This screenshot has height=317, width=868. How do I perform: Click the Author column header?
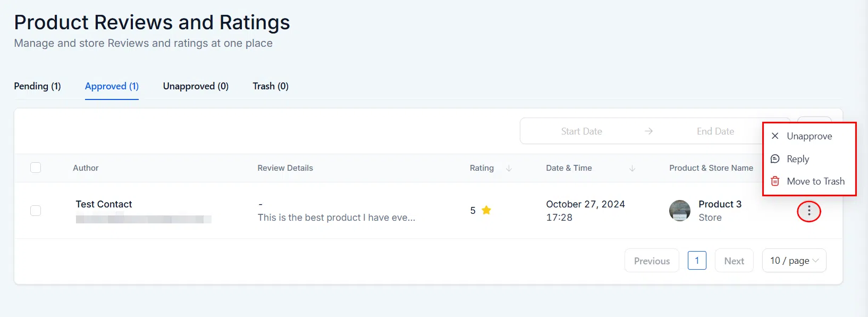86,168
